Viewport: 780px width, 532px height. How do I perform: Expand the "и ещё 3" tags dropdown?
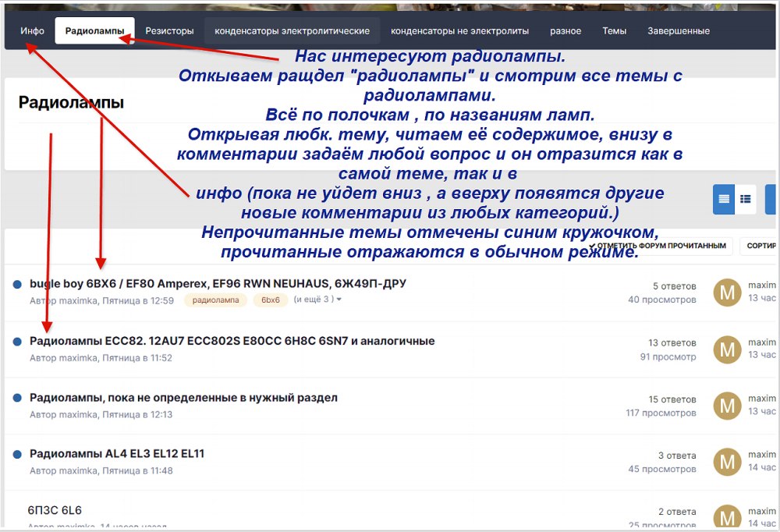coord(317,300)
